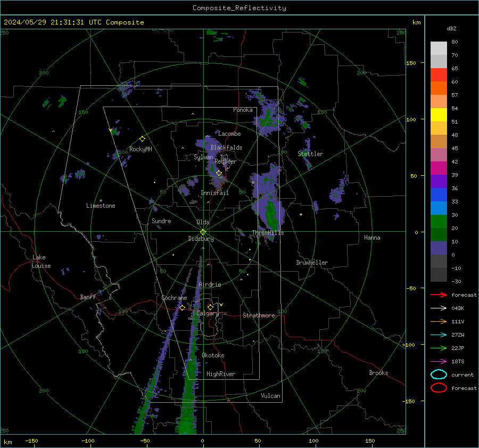Click the yellow diamond marker near RedDeer
Screen dimensions: 479x448
(219, 173)
